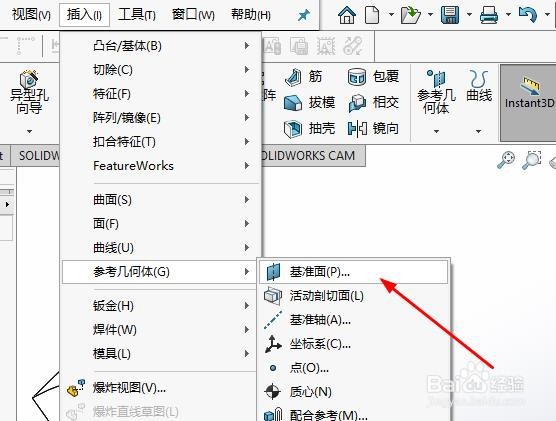The width and height of the screenshot is (556, 421).
Task: Select 阵列/镜像(E) menu entry
Action: [161, 118]
